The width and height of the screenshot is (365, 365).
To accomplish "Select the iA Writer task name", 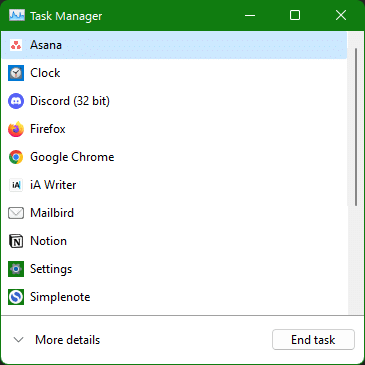I will tap(53, 185).
